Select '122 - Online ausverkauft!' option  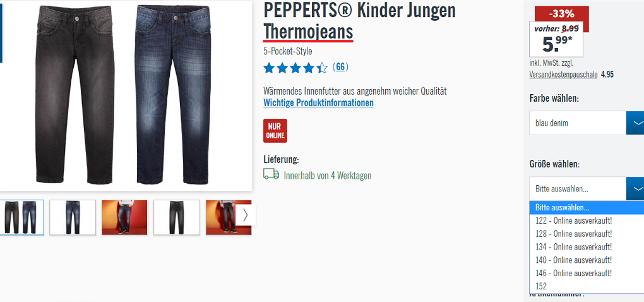(x=587, y=220)
